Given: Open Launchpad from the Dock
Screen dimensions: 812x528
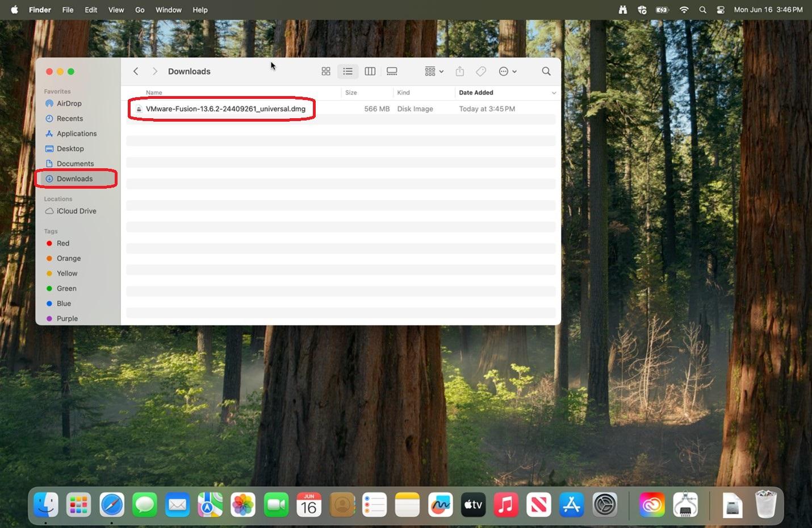Looking at the screenshot, I should point(78,505).
